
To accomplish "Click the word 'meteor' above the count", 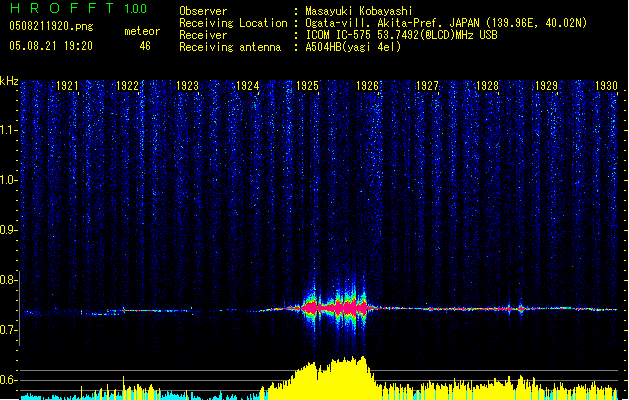I will (x=142, y=31).
